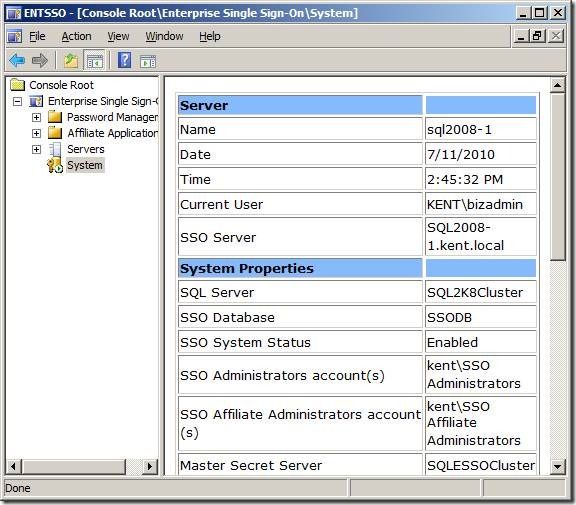
Task: Select System tree item
Action: pos(85,165)
